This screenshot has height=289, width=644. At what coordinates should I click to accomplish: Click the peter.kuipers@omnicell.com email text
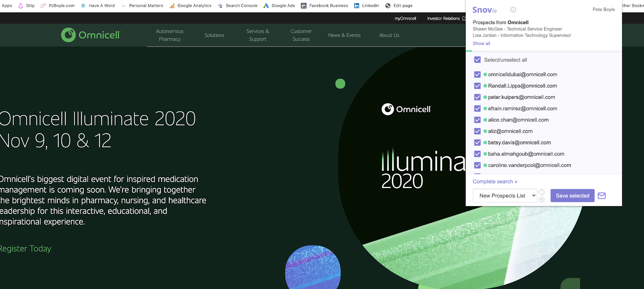tap(522, 97)
